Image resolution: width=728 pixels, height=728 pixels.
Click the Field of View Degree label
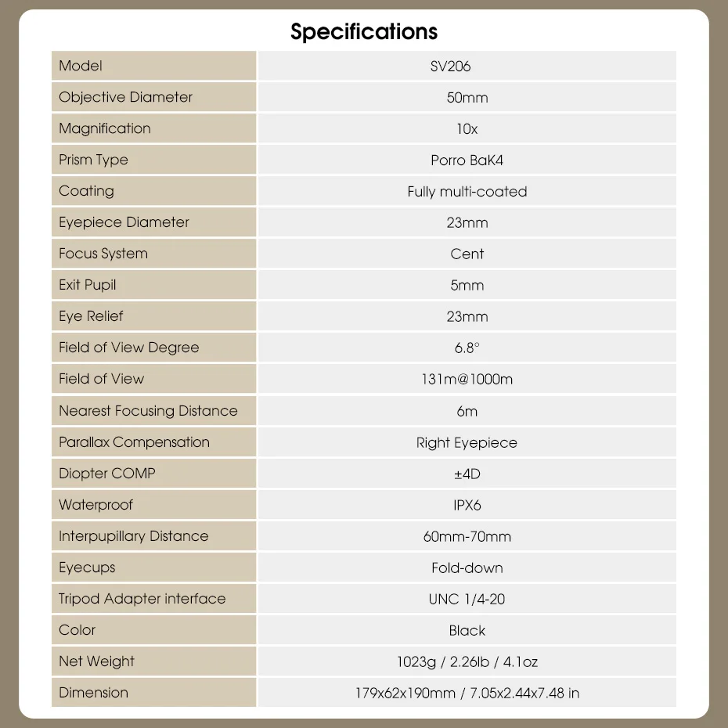click(129, 348)
